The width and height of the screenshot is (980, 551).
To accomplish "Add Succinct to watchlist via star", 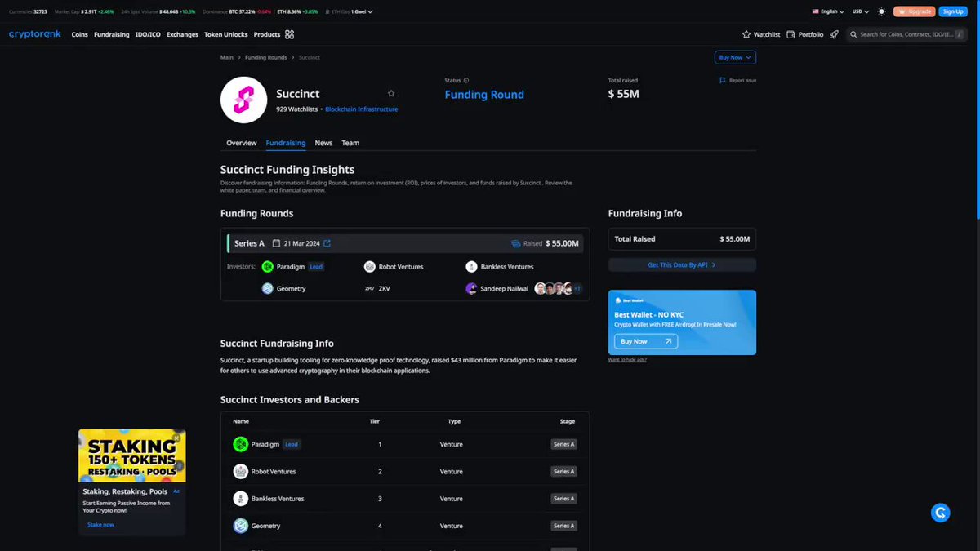I will pyautogui.click(x=391, y=94).
